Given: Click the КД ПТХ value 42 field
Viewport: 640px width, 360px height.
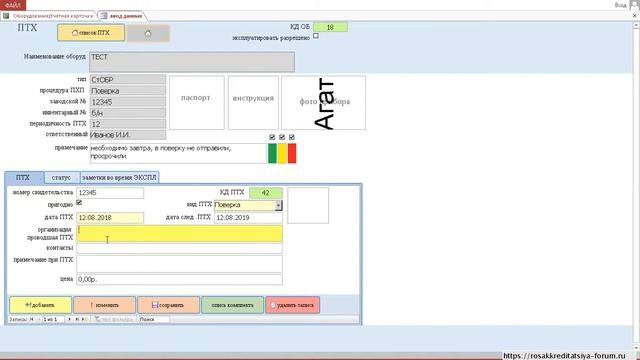Looking at the screenshot, I should [266, 193].
